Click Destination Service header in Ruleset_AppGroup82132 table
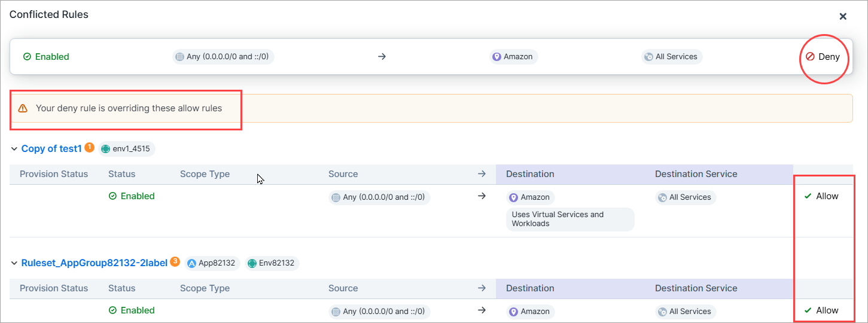 click(x=696, y=288)
